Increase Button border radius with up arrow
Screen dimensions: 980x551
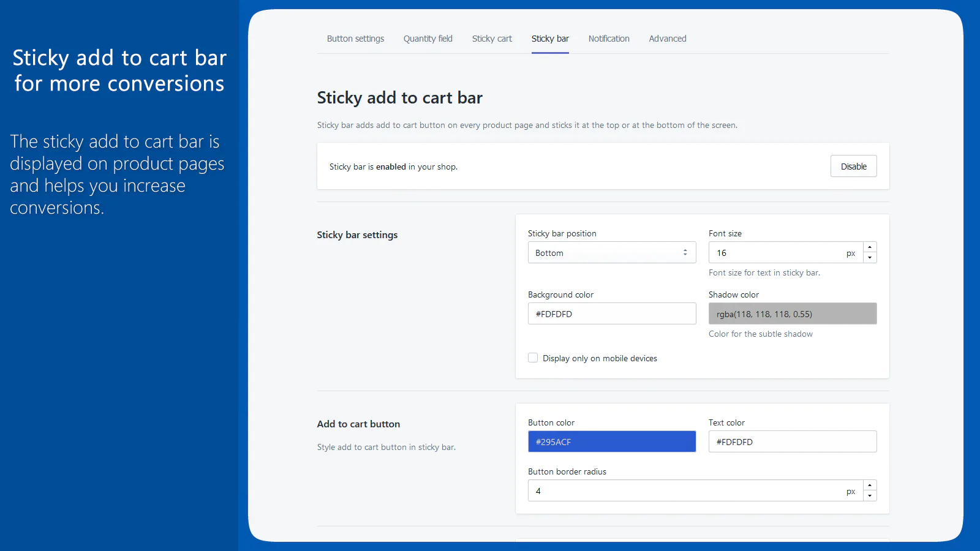point(870,485)
